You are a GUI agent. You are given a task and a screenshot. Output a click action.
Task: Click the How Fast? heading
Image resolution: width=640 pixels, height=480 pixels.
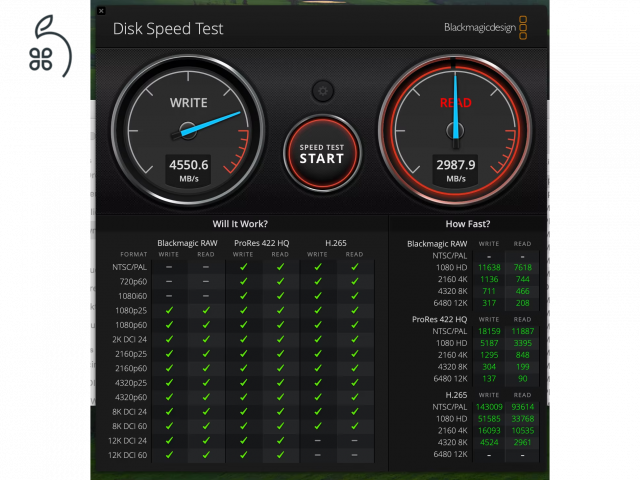pyautogui.click(x=468, y=224)
